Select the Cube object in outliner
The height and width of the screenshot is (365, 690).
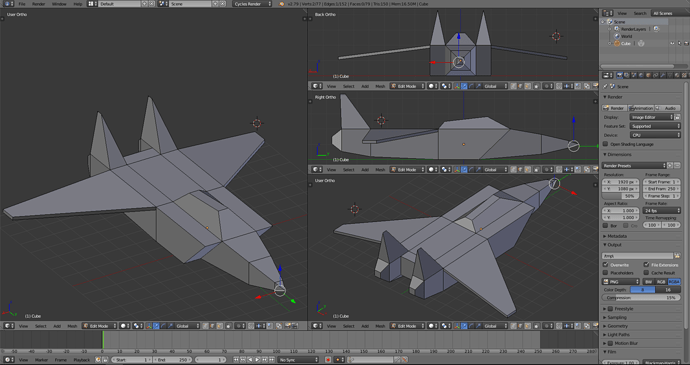(x=626, y=44)
